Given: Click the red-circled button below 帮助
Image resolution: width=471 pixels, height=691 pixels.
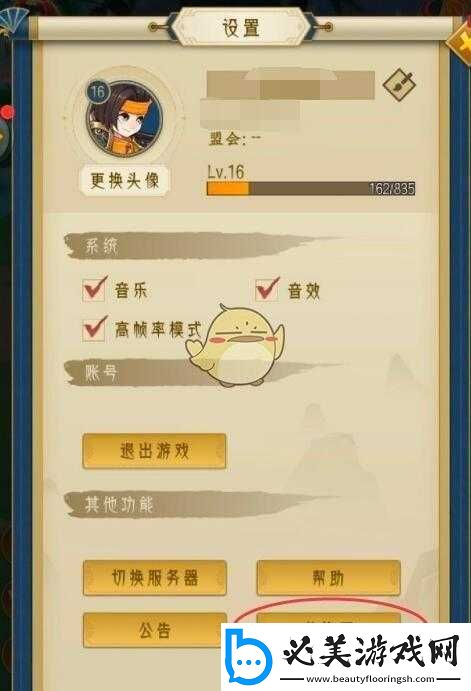Looking at the screenshot, I should point(328,618).
